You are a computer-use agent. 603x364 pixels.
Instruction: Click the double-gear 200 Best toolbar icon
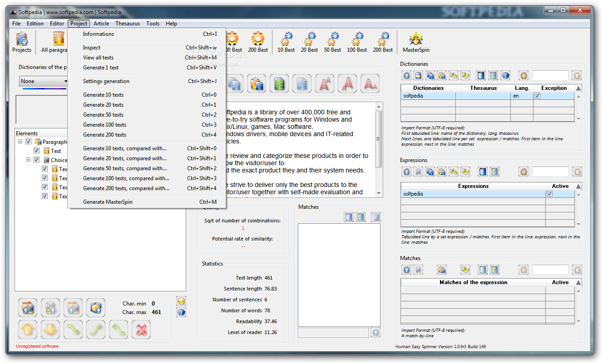tap(383, 42)
